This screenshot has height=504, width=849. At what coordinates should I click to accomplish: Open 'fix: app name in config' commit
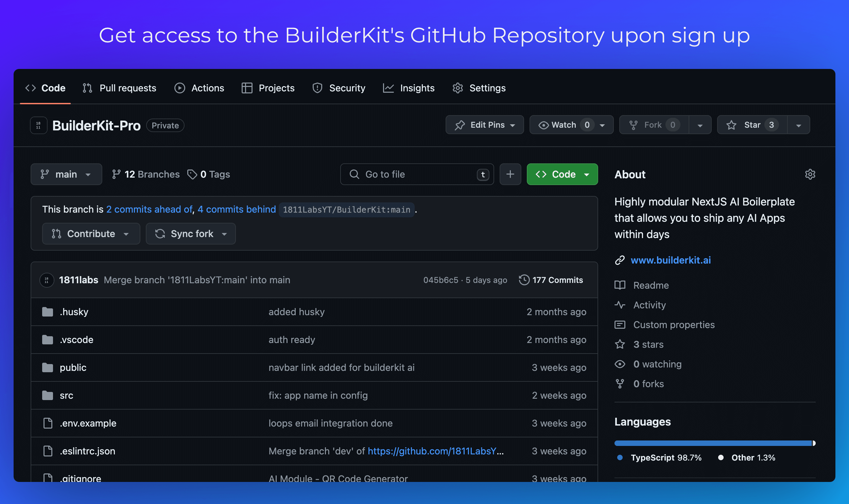[318, 395]
